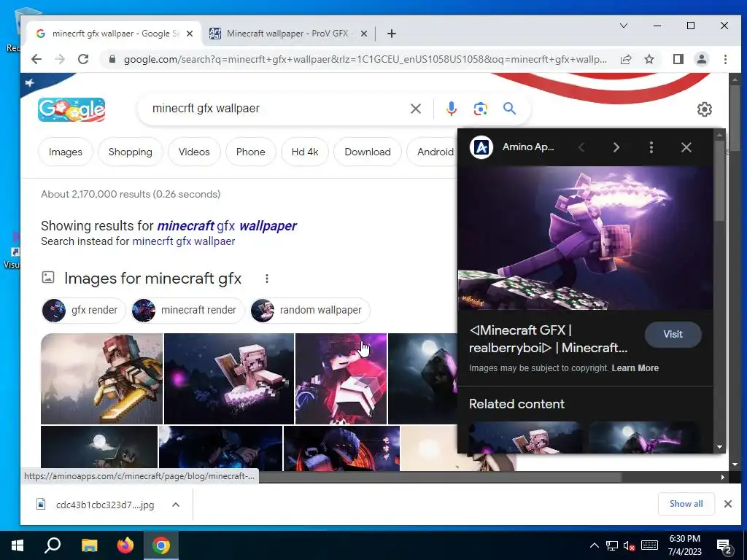The height and width of the screenshot is (560, 747).
Task: Open preview panel three-dot options
Action: (x=651, y=147)
